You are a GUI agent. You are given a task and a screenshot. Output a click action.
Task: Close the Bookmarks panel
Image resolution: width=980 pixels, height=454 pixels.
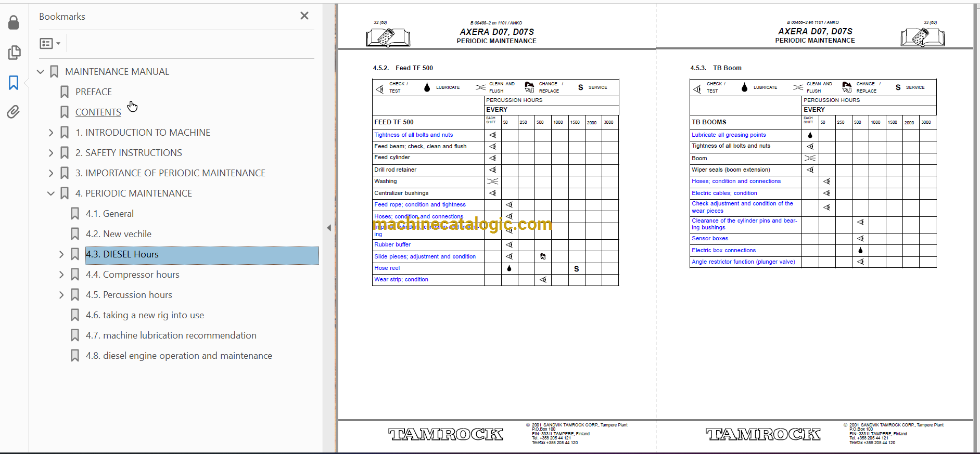click(x=304, y=16)
